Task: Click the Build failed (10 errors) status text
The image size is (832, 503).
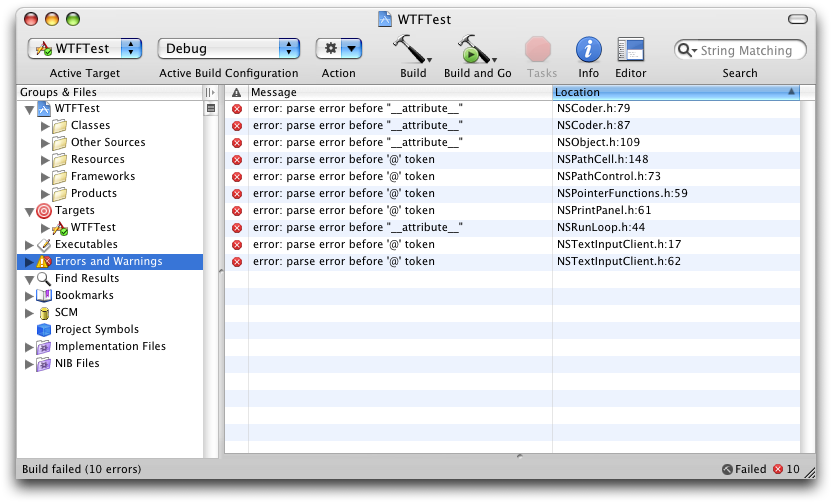Action: click(x=82, y=469)
